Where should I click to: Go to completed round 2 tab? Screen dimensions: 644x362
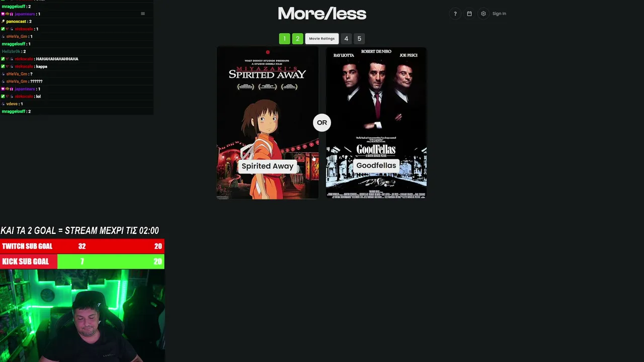click(297, 39)
